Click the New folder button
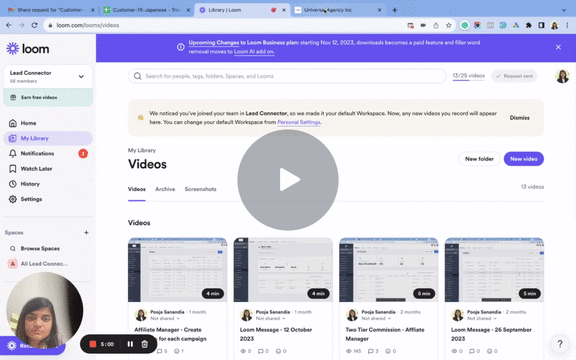 click(x=479, y=159)
